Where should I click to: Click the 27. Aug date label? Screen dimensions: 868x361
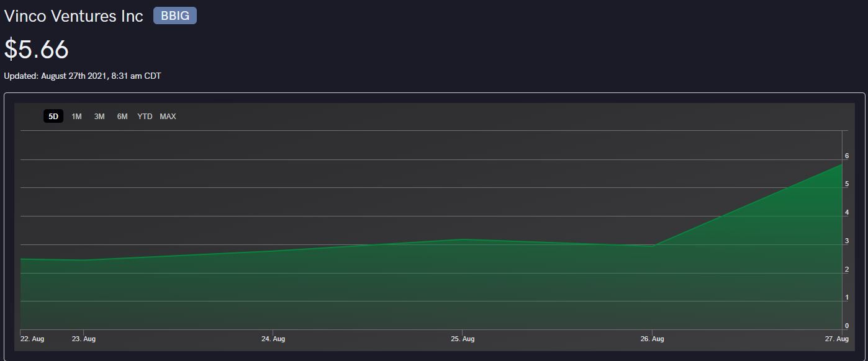[837, 339]
